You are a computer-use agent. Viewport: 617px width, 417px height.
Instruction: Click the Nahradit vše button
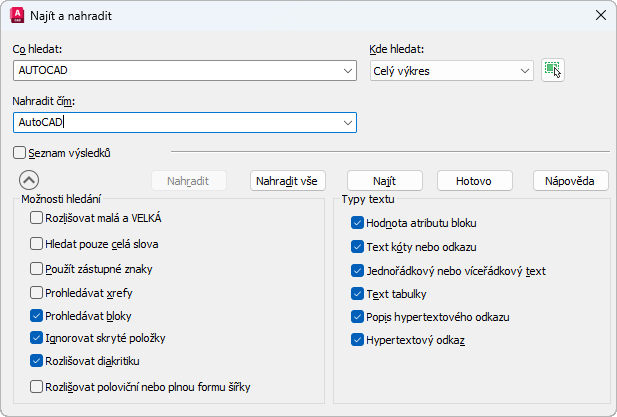[288, 181]
